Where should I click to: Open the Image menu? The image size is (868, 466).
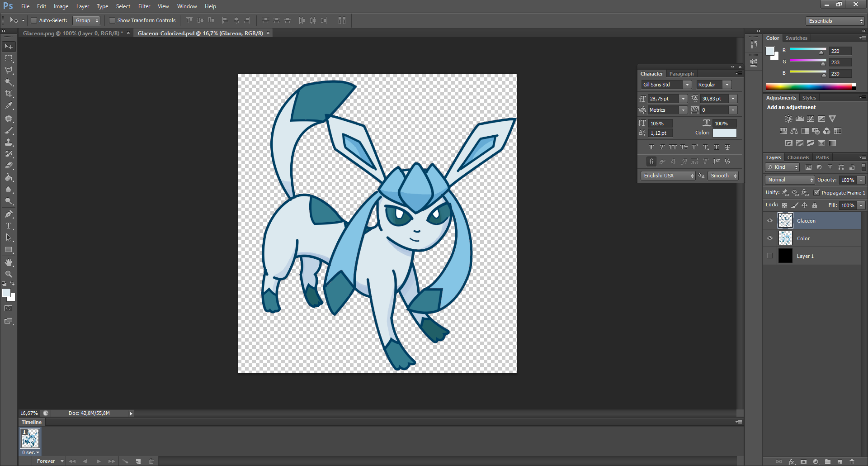[61, 6]
